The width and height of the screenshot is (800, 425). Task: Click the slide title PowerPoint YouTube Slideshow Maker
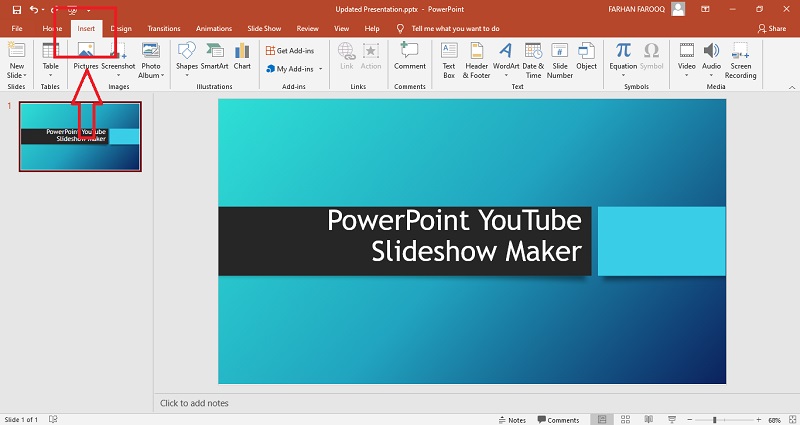(x=454, y=235)
